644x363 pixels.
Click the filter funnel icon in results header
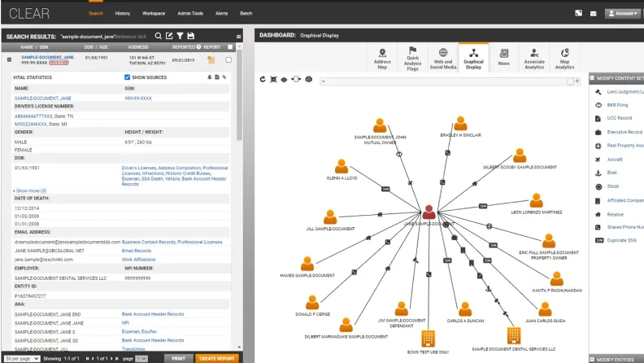[180, 36]
